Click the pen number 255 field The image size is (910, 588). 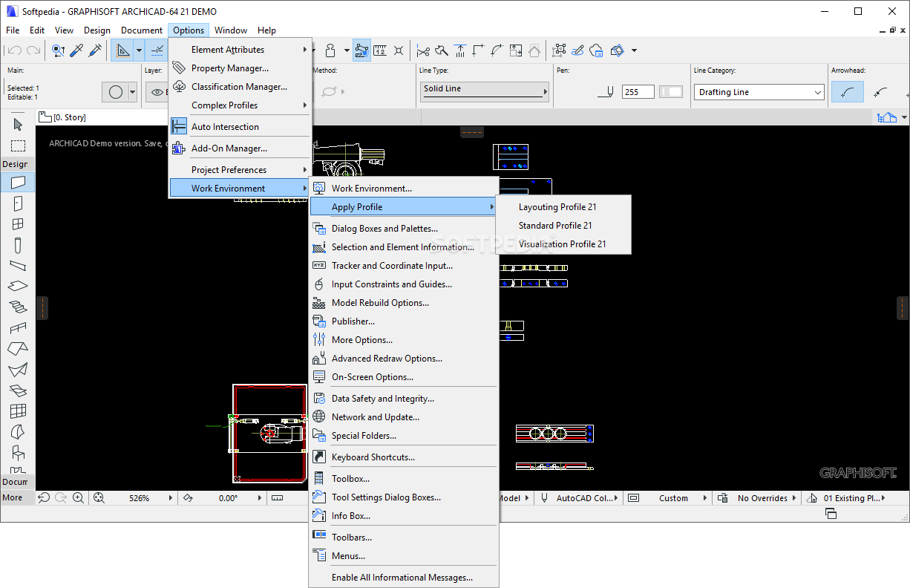[x=638, y=92]
